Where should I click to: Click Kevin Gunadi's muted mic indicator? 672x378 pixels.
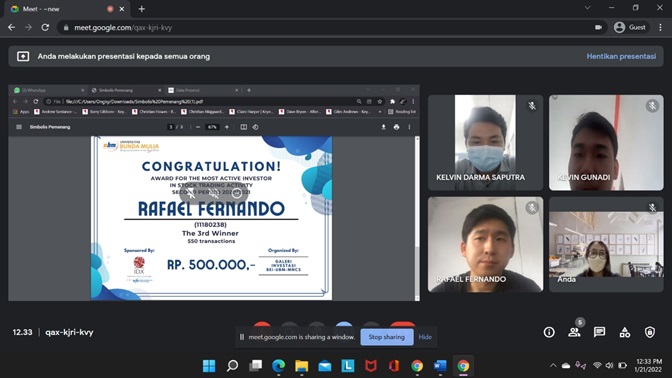click(x=652, y=105)
